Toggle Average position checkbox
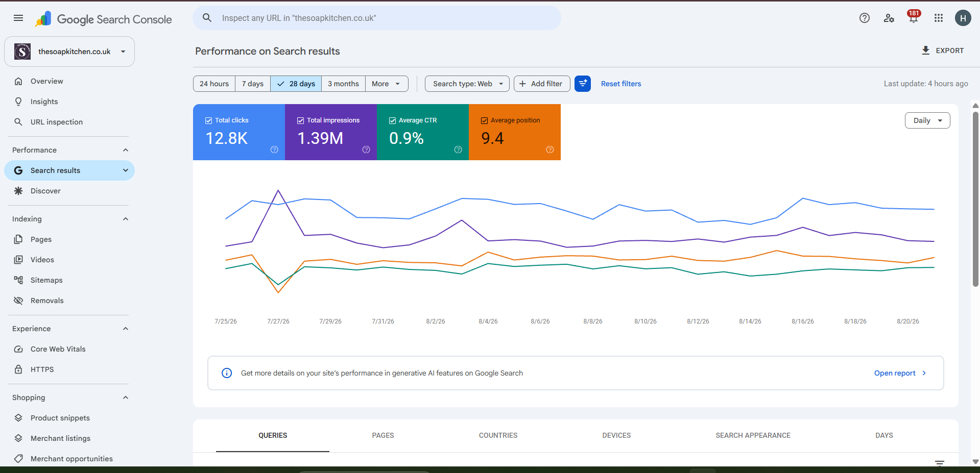Screen dimensions: 980x473 click(484, 120)
